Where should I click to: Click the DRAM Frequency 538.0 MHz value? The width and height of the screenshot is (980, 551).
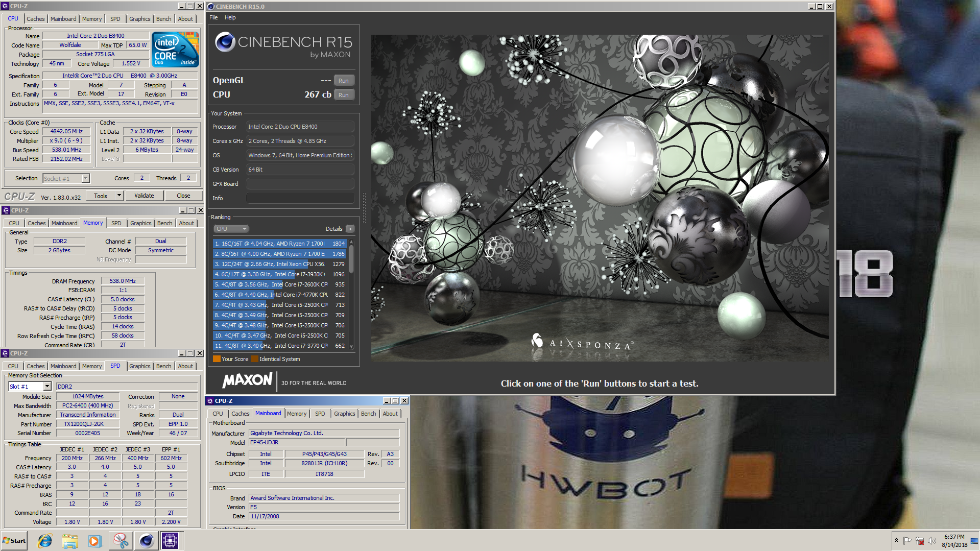click(123, 281)
